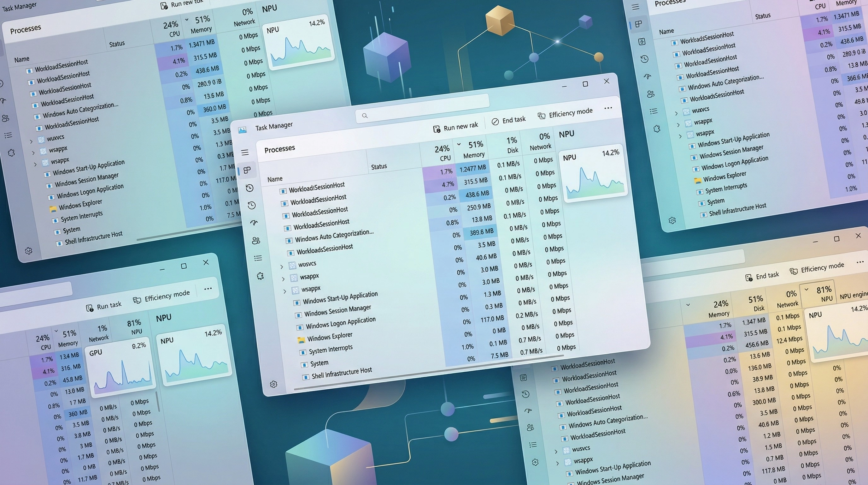
Task: Open hamburger navigation menu in center window
Action: [x=245, y=153]
